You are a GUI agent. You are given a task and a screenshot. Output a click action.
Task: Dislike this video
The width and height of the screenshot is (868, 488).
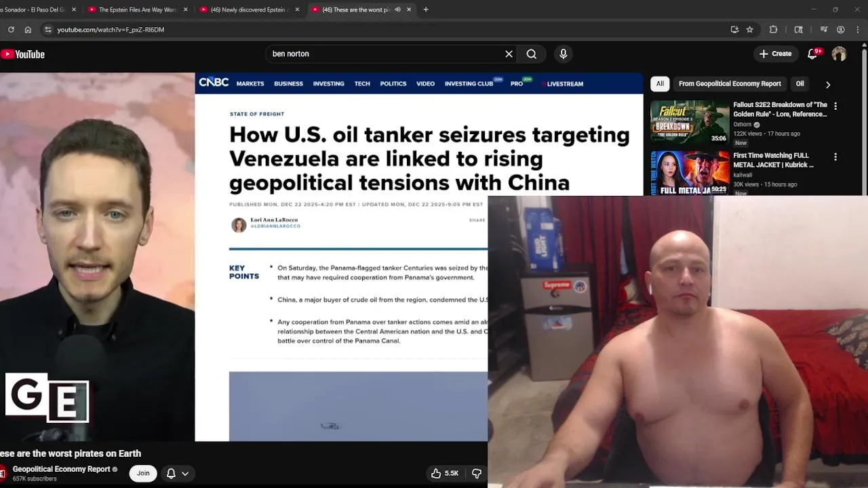click(x=477, y=473)
